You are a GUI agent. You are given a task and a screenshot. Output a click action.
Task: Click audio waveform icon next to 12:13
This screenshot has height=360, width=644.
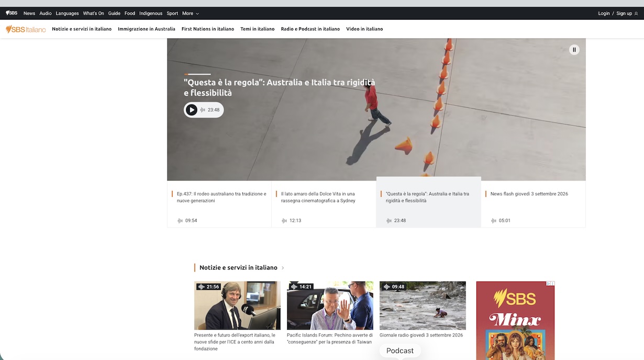coord(284,221)
